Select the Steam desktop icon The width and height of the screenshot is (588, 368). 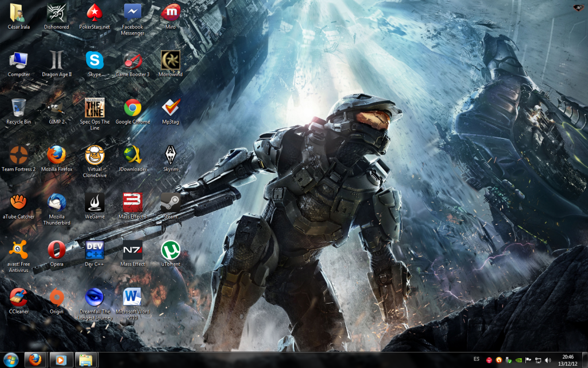click(x=170, y=202)
